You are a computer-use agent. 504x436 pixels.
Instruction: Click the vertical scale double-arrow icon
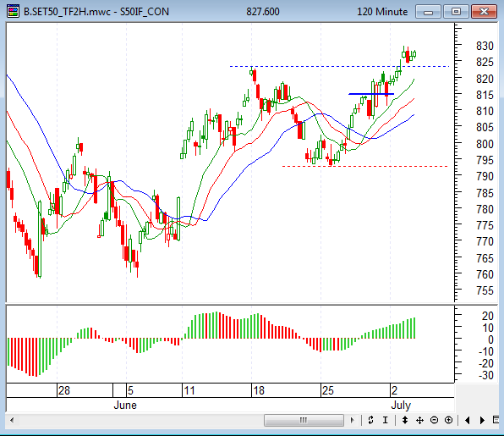coord(405,420)
